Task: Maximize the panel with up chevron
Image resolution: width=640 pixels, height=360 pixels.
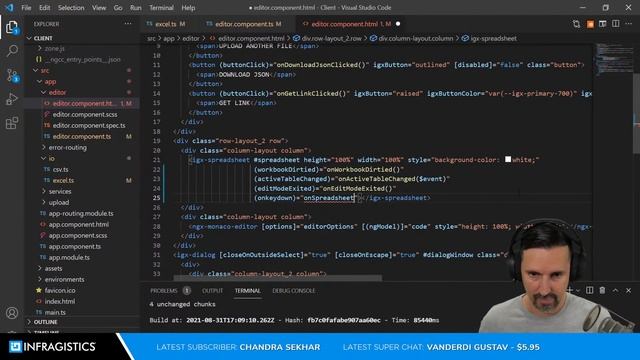Action: click(616, 290)
